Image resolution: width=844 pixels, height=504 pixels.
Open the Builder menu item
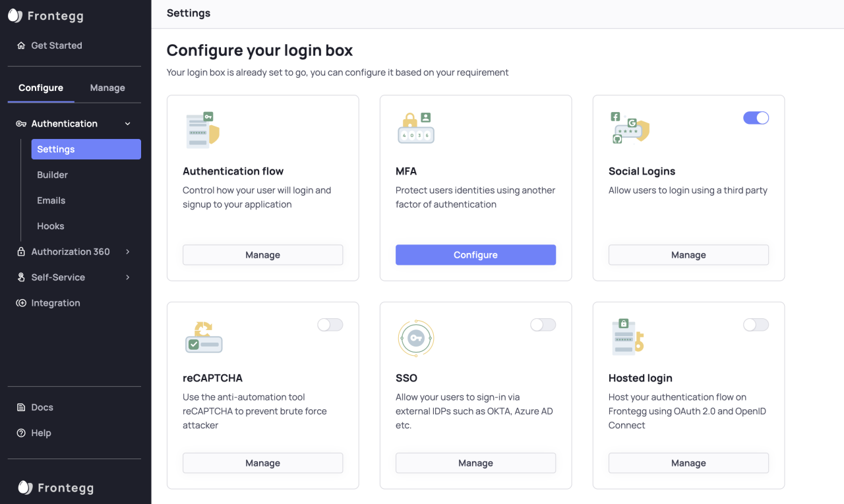tap(53, 175)
